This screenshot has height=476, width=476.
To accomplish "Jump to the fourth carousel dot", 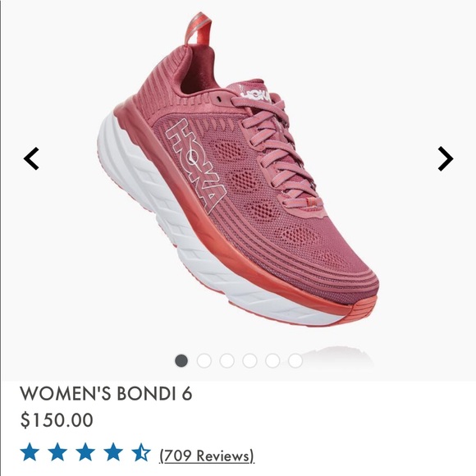I will (249, 360).
